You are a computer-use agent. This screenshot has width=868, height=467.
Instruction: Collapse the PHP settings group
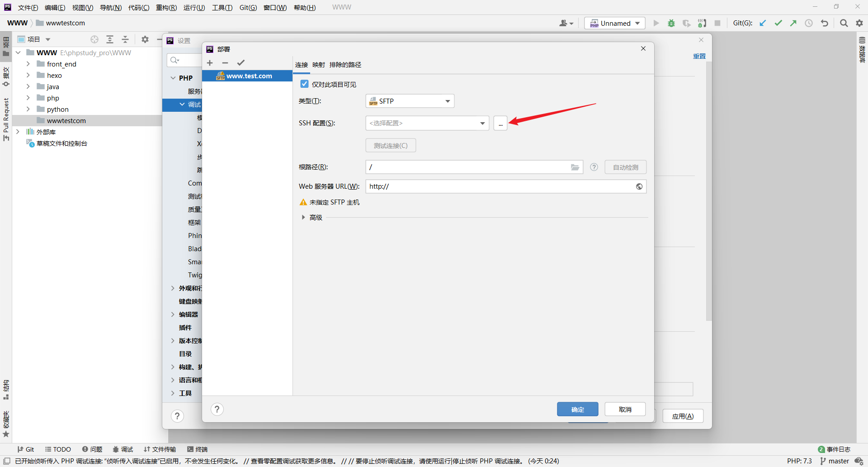click(173, 78)
